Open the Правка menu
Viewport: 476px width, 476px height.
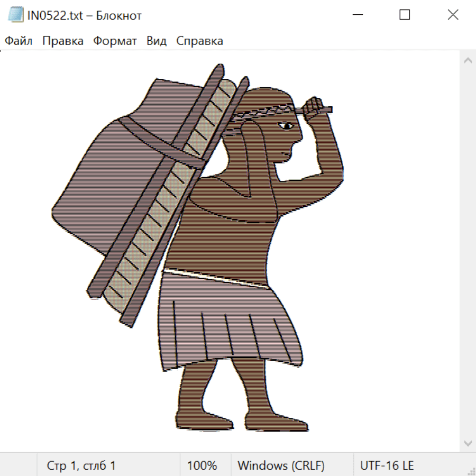[x=63, y=41]
